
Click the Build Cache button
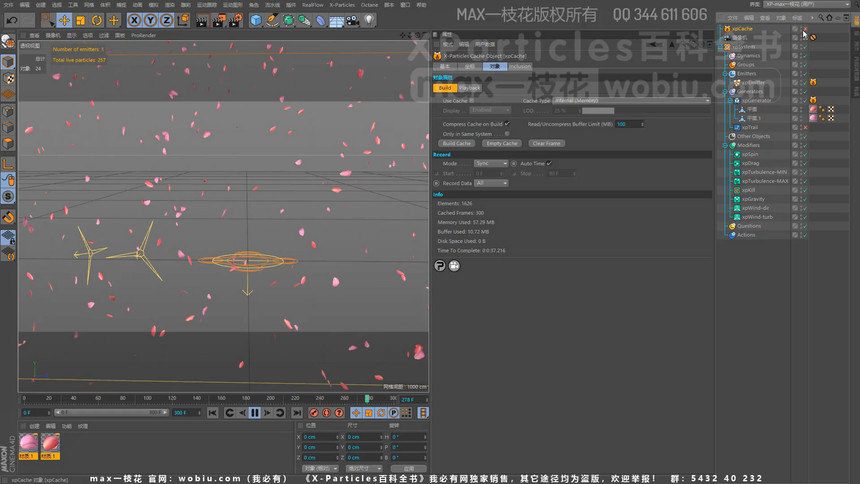457,144
